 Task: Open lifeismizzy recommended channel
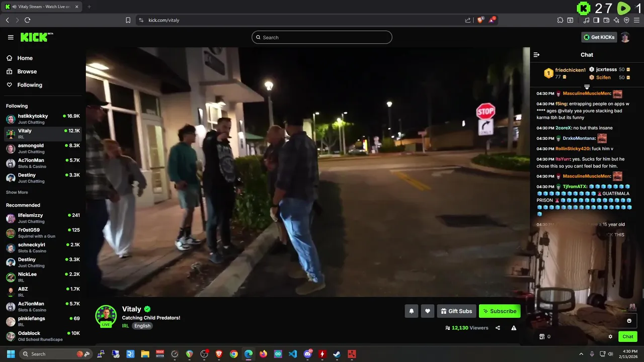43,218
